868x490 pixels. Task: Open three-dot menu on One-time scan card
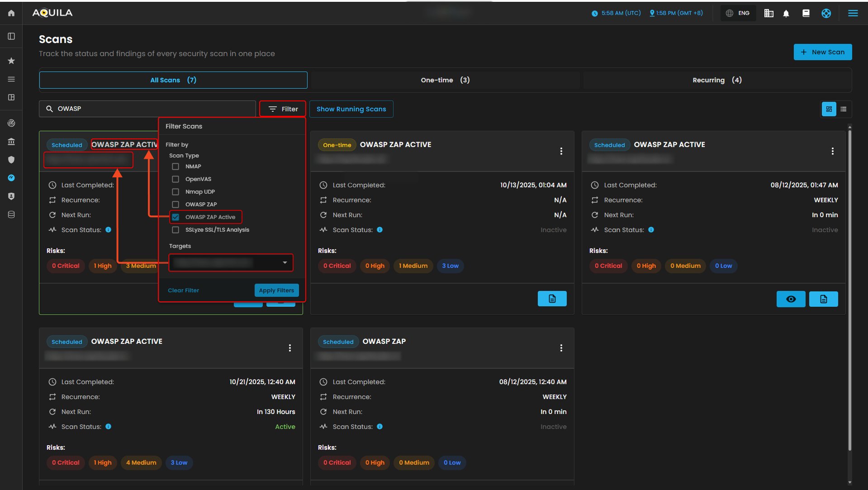pyautogui.click(x=561, y=151)
